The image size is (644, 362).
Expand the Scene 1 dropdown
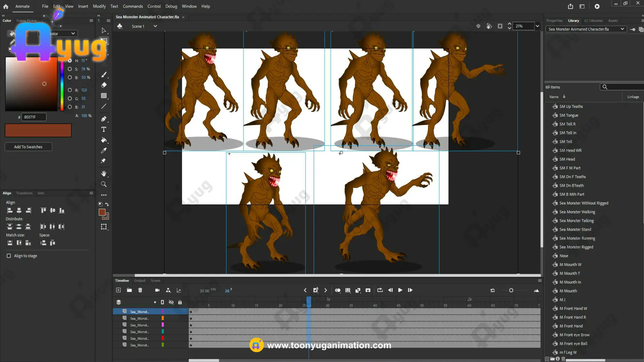point(155,26)
